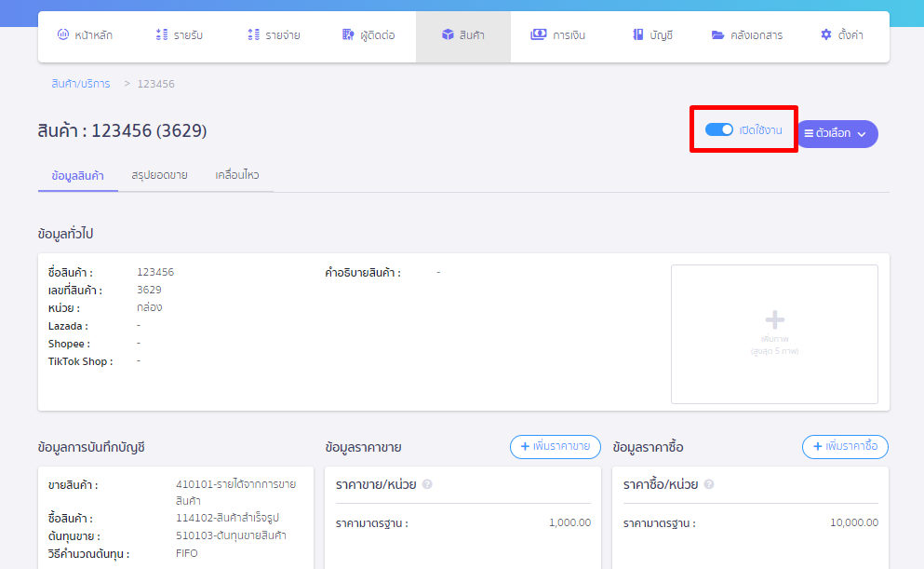
Task: Click help icon beside ราคาขาย/หน่วย
Action: [x=427, y=484]
